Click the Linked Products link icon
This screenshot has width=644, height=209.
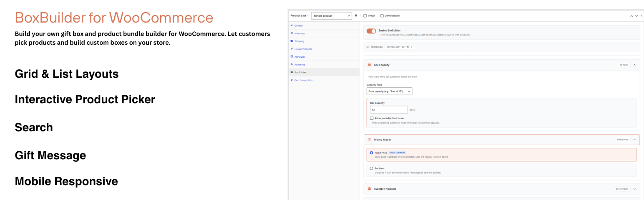pos(292,49)
